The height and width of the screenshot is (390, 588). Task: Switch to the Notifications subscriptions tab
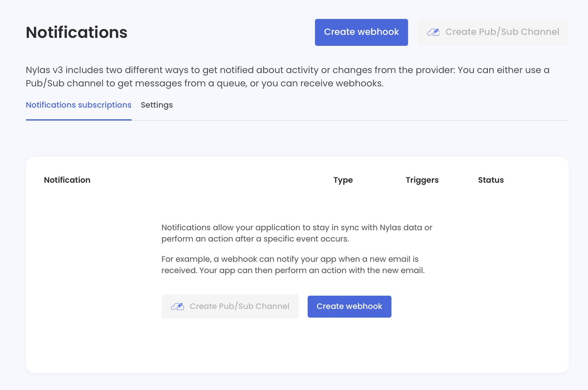pos(78,105)
